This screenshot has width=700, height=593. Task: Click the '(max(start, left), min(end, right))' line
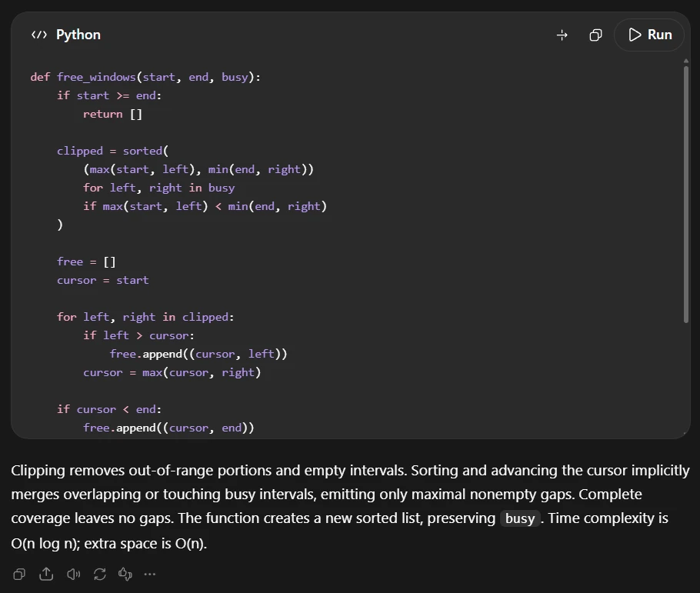198,169
